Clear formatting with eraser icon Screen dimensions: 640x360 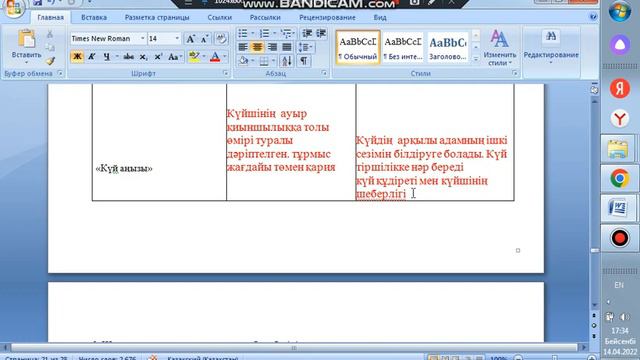click(x=221, y=39)
